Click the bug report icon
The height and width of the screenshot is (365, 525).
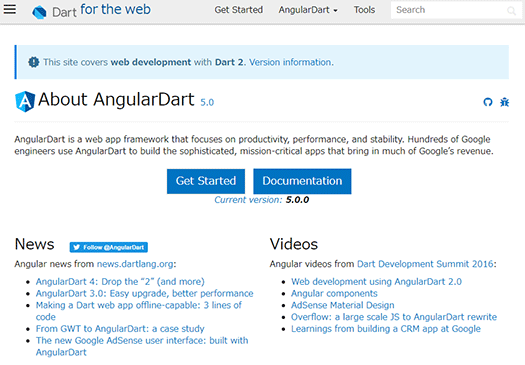505,102
